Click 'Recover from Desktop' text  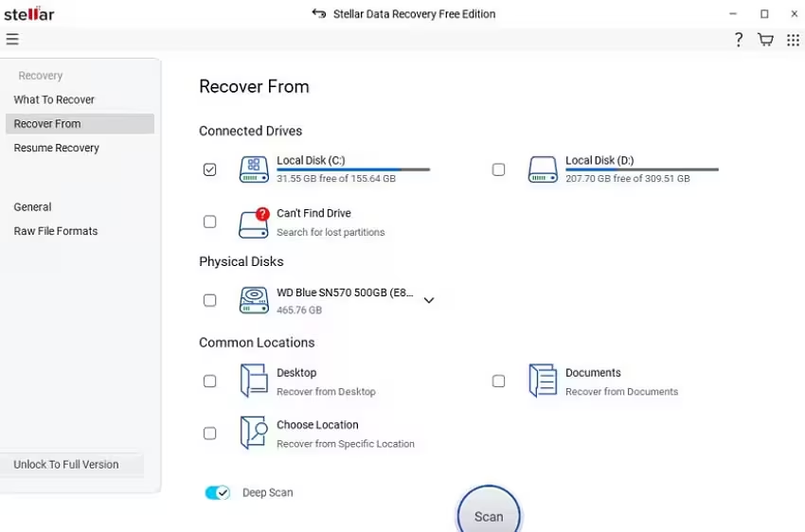pos(326,392)
